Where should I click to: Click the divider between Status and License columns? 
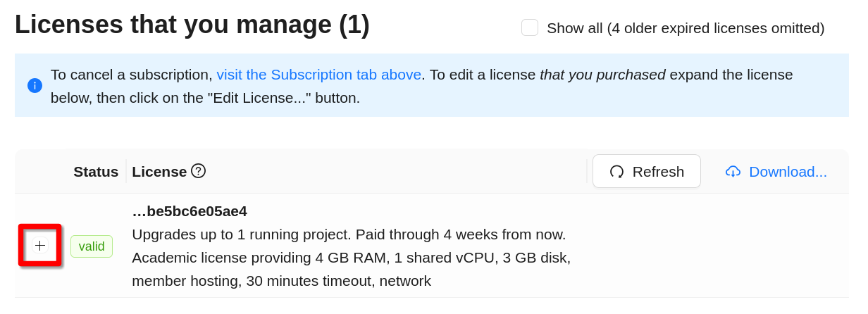(126, 171)
